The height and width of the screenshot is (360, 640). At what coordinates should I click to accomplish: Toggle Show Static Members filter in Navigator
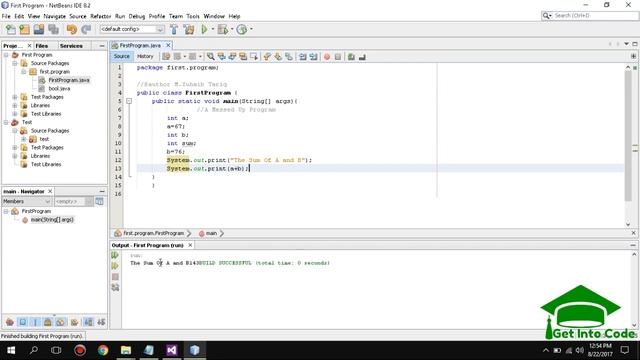[x=35, y=322]
